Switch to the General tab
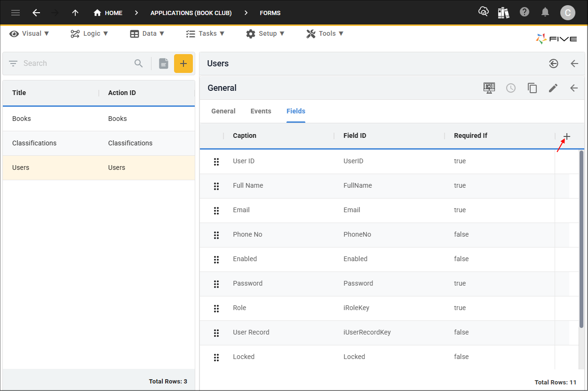588x391 pixels. pyautogui.click(x=223, y=111)
